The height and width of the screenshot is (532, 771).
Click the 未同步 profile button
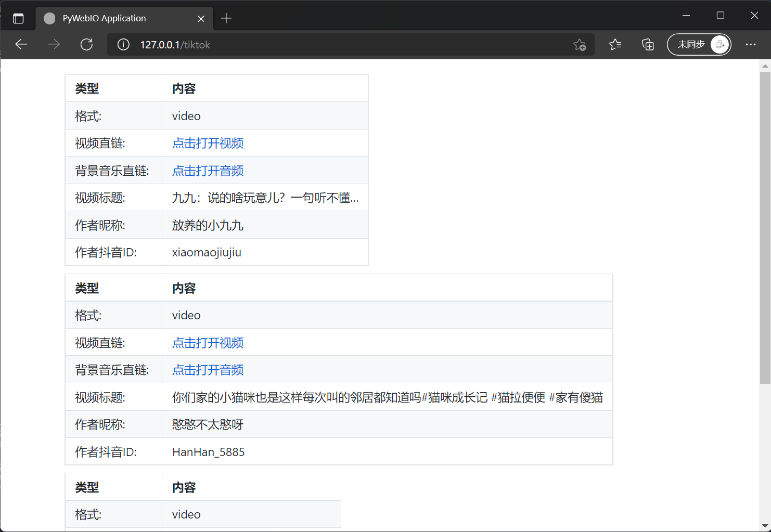(x=699, y=45)
